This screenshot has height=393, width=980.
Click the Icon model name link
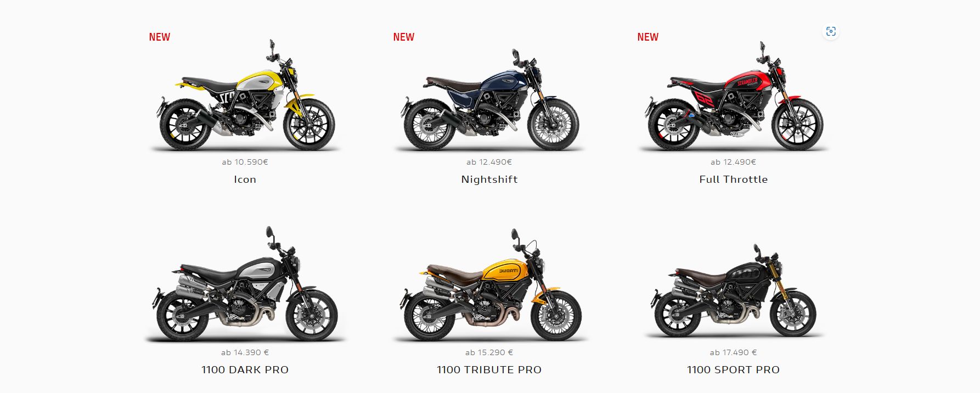[245, 179]
